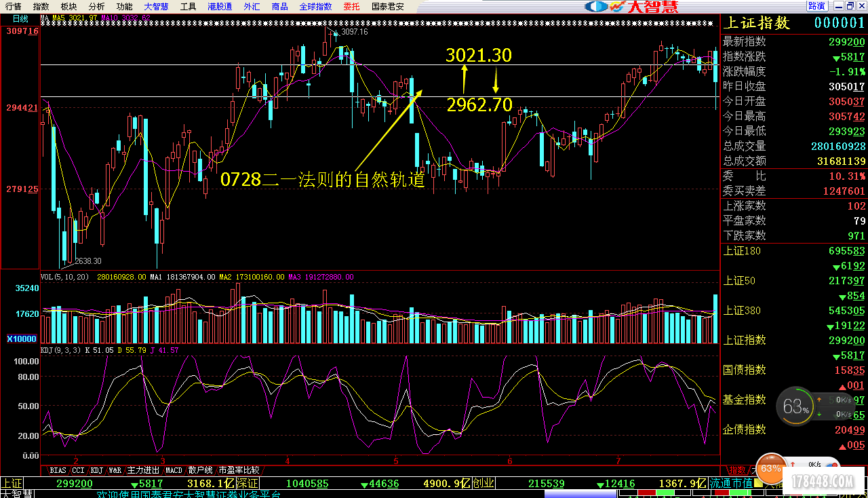Switch to the 散户线 indicator tab

[201, 470]
